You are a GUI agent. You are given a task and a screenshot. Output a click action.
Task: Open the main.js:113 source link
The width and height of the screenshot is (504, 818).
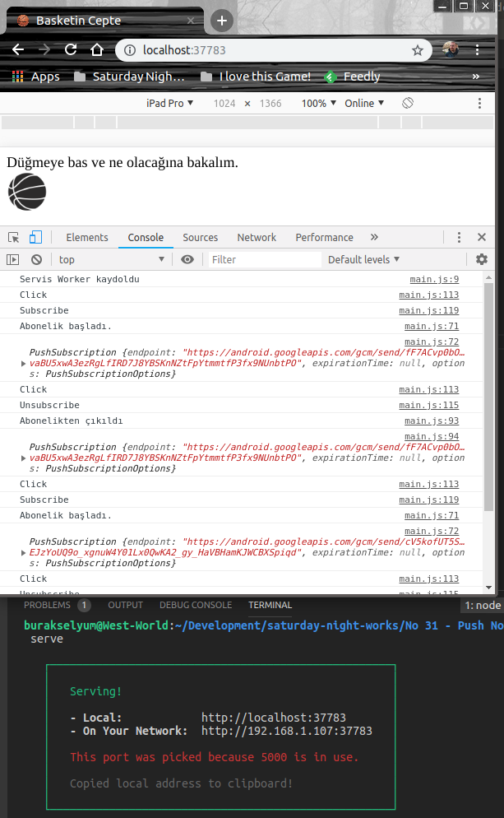coord(428,295)
